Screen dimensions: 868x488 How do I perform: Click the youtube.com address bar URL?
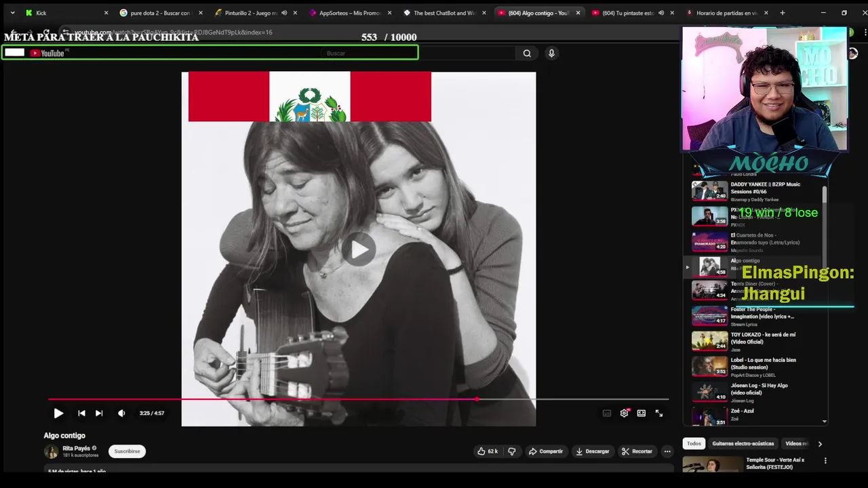click(173, 33)
